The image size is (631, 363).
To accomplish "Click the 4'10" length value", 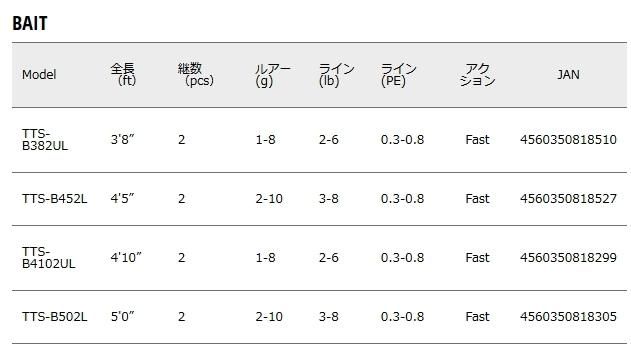I will (x=126, y=258).
